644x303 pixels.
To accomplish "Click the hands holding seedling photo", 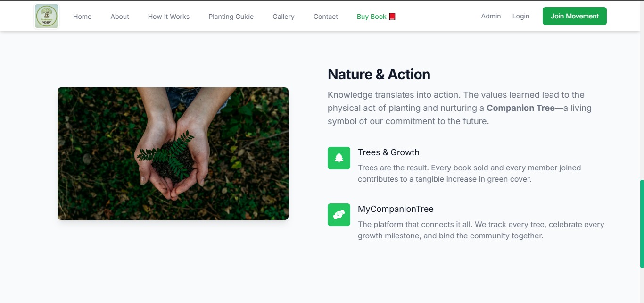I will [x=173, y=153].
